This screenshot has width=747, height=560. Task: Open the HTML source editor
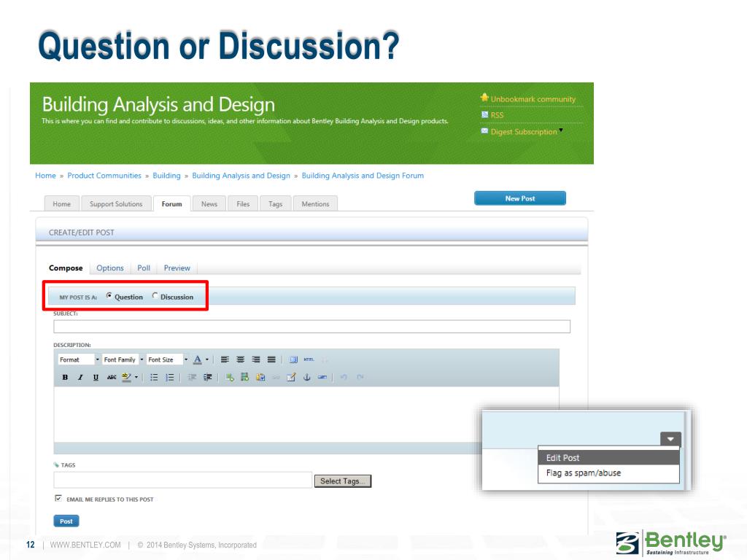point(309,359)
